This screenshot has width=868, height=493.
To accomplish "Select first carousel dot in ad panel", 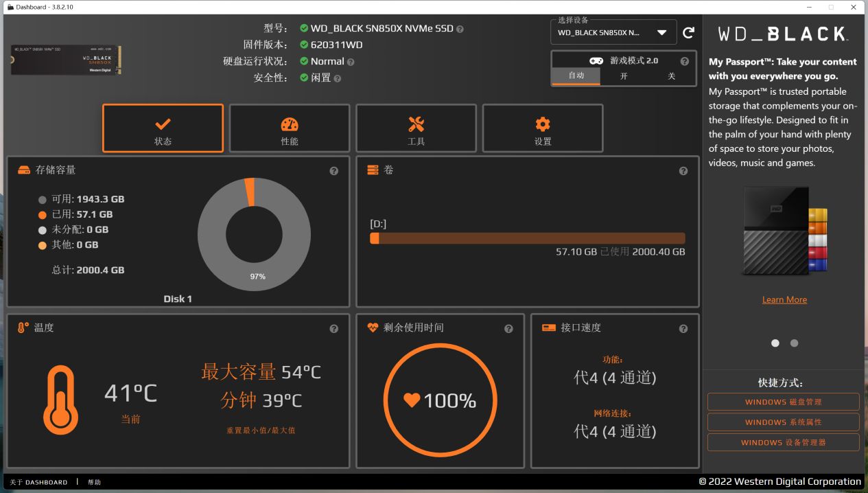I will pyautogui.click(x=775, y=343).
